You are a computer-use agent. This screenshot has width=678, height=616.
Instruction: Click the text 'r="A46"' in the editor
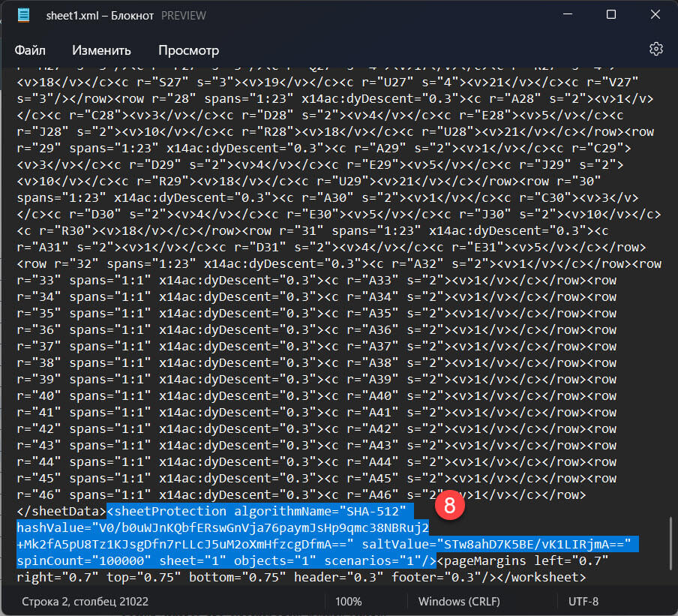tap(372, 495)
